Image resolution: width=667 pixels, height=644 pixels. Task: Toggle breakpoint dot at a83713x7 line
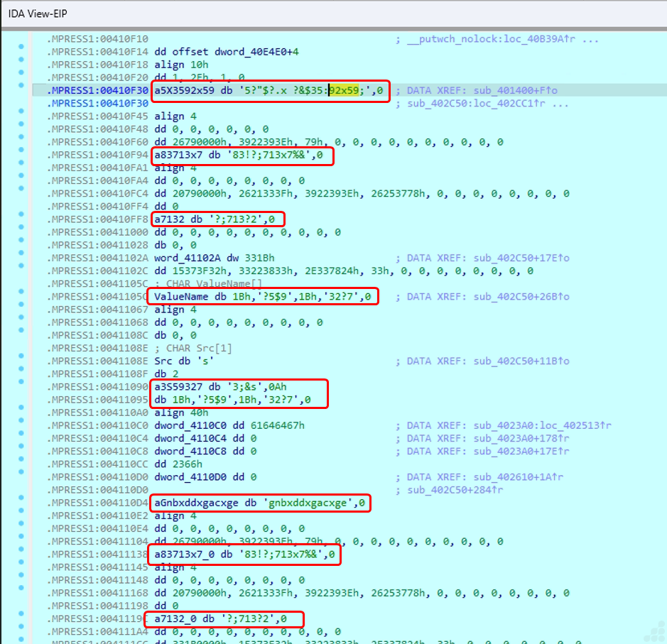(x=21, y=155)
